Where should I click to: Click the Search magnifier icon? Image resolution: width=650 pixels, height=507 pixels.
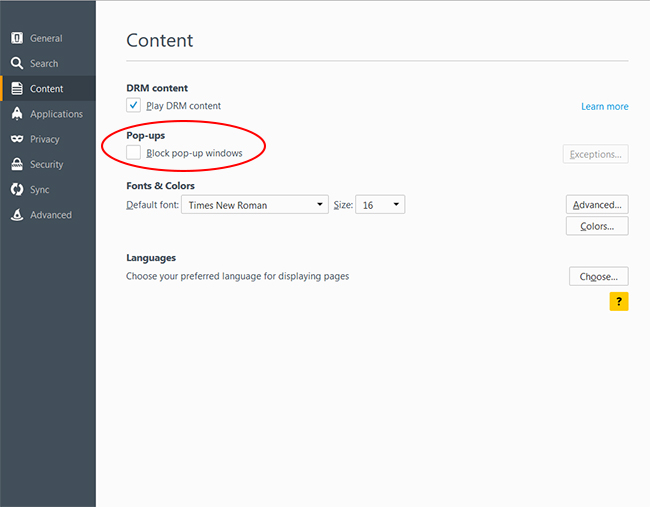click(x=17, y=63)
